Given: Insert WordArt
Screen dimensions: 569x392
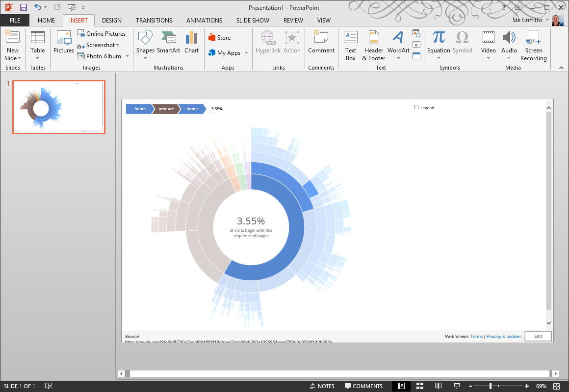Looking at the screenshot, I should point(398,45).
